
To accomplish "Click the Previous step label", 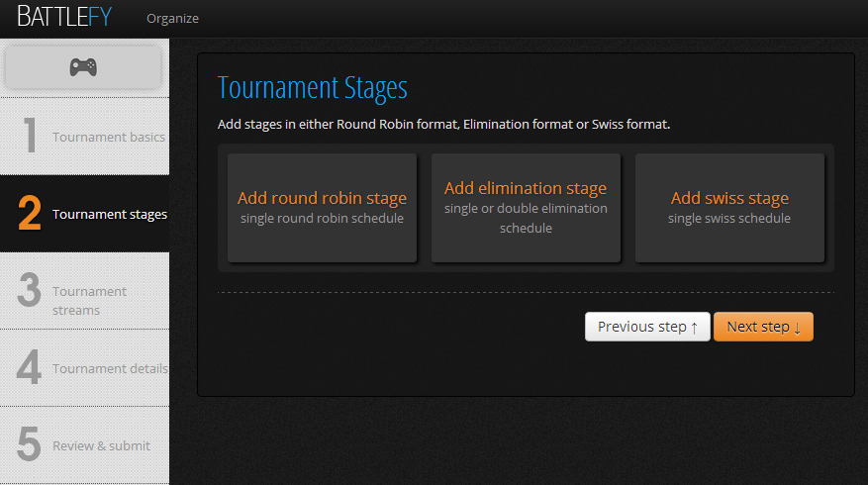I will pyautogui.click(x=642, y=327).
